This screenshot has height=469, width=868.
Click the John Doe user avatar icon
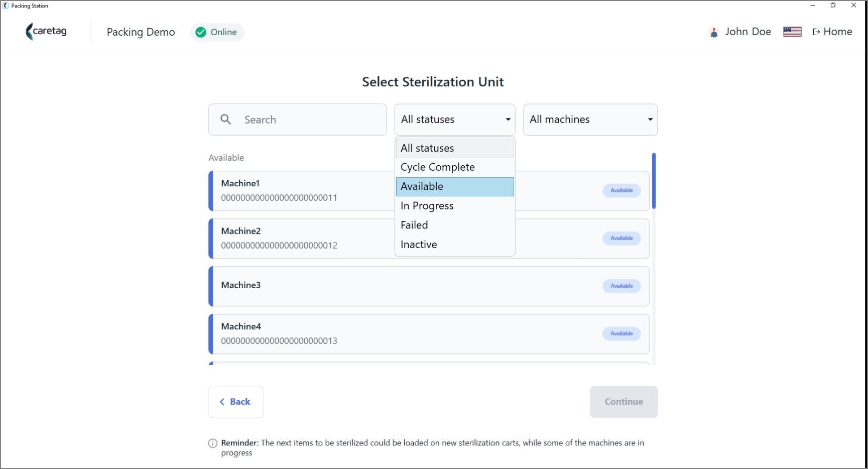coord(714,32)
